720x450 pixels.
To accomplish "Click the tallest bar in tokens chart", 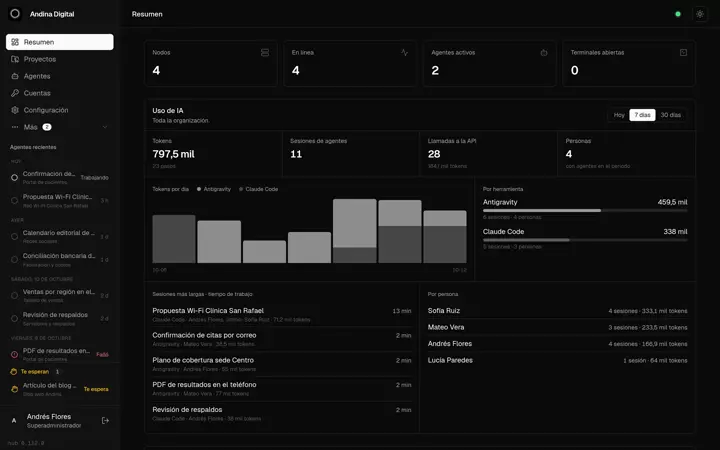I will point(354,231).
